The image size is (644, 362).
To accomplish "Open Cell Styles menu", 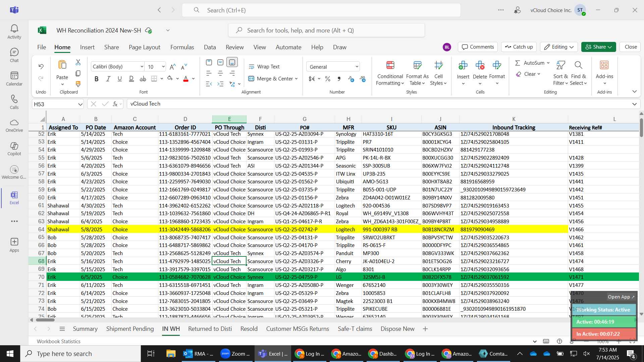I will pos(438,73).
